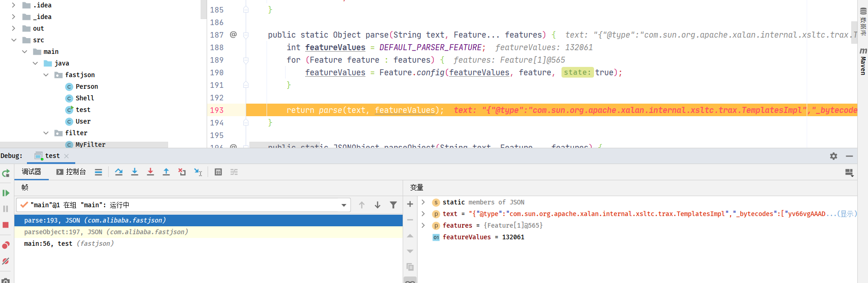The image size is (868, 283).
Task: Click the Step Over icon
Action: (x=119, y=172)
